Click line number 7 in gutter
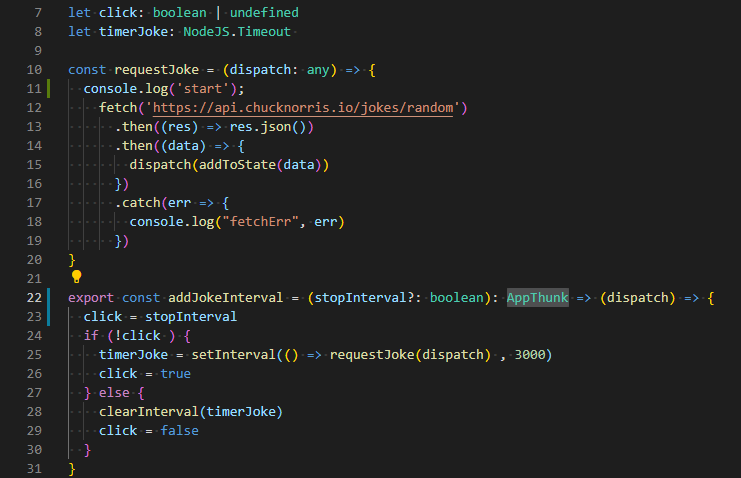This screenshot has height=478, width=741. tap(38, 13)
